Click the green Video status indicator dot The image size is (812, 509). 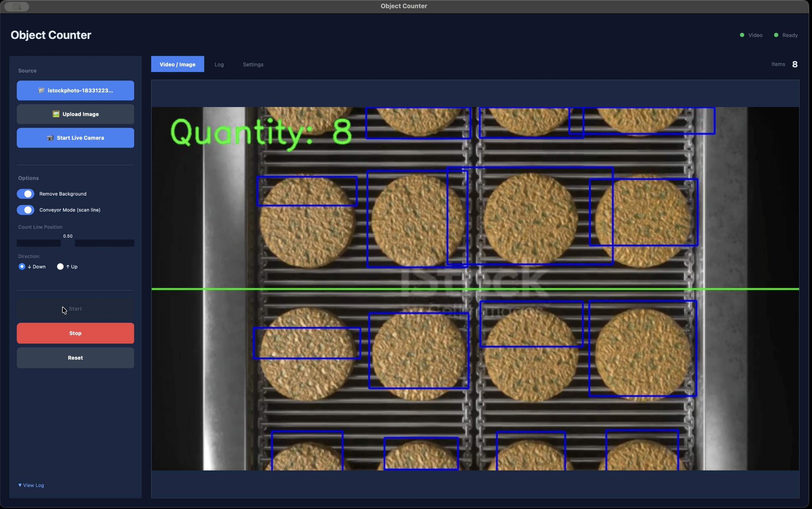[742, 35]
